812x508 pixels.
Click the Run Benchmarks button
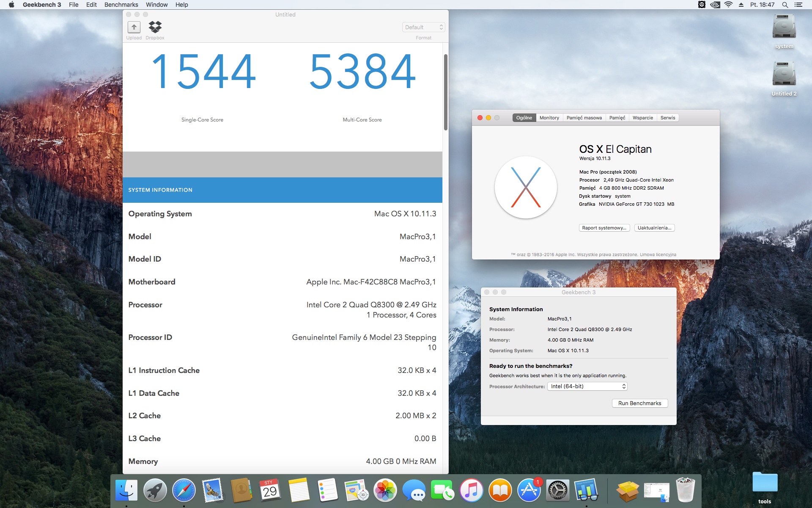(x=639, y=403)
